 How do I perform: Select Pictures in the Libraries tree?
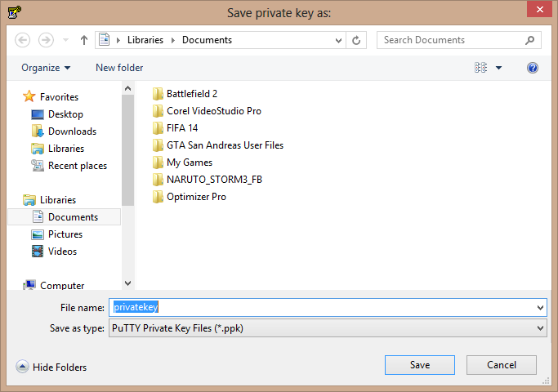pos(65,234)
